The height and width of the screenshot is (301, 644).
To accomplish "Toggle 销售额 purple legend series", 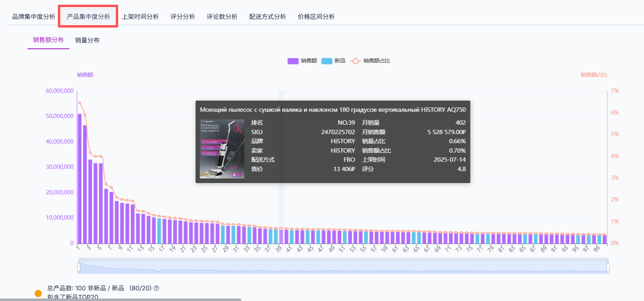I will 302,61.
